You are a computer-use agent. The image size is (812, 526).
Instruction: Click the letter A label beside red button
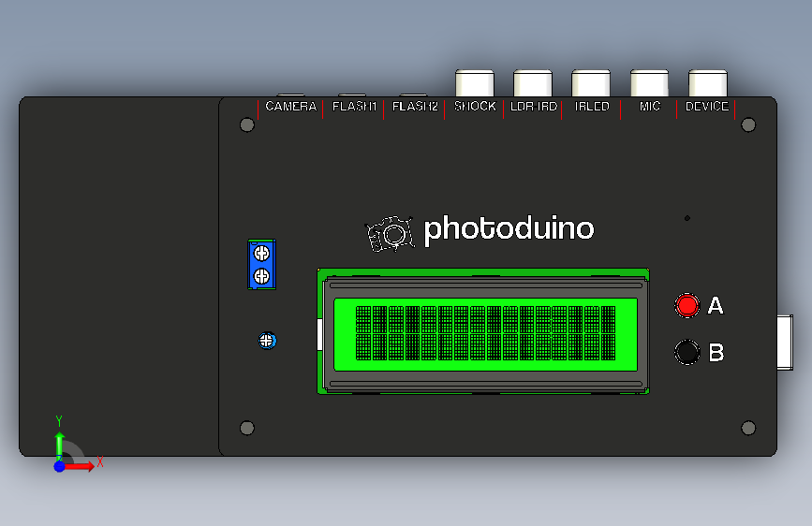(x=716, y=305)
